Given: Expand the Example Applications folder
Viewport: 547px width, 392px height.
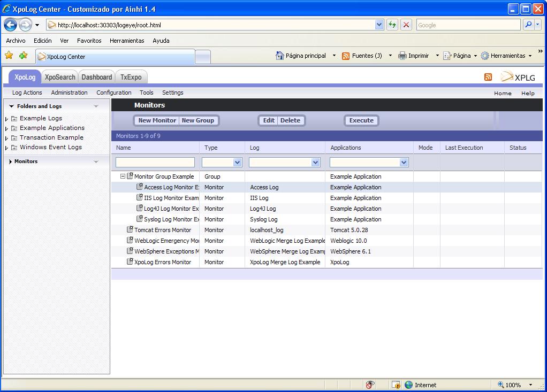Looking at the screenshot, I should (6, 128).
